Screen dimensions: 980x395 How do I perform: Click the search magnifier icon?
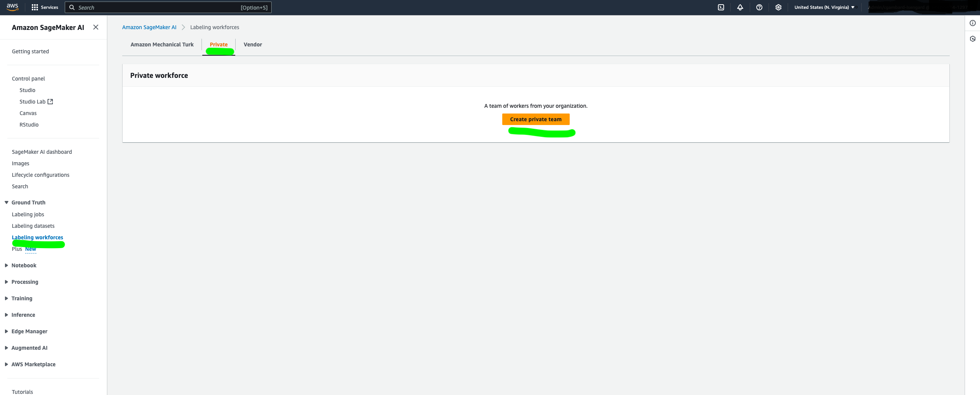click(x=72, y=7)
